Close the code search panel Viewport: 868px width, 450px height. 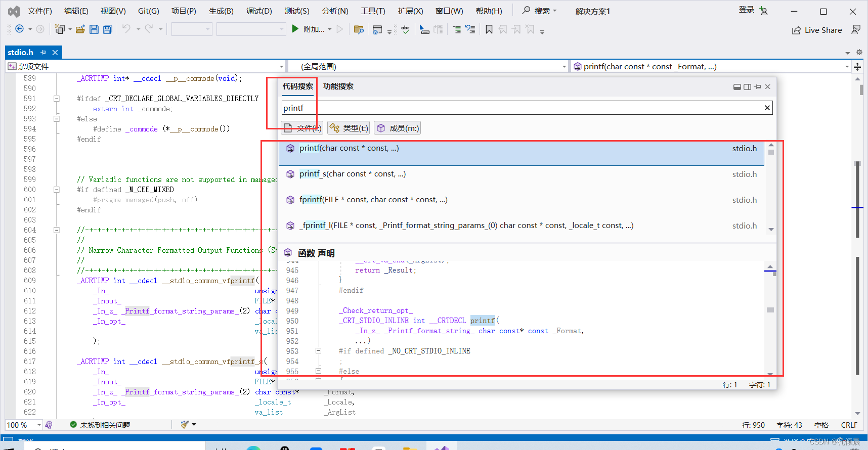pyautogui.click(x=767, y=87)
